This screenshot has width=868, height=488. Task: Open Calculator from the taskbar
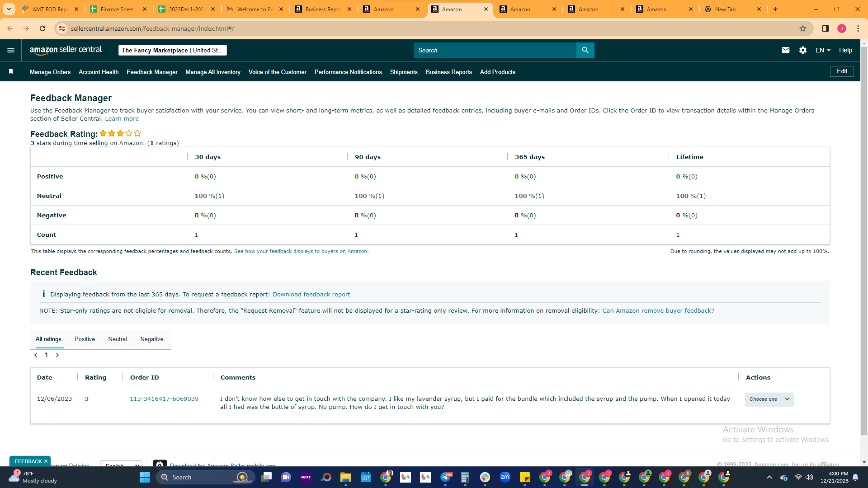[465, 477]
